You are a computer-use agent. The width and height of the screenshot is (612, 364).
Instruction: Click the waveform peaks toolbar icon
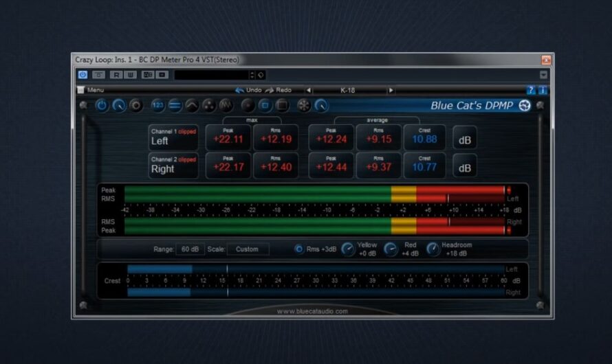pos(226,105)
